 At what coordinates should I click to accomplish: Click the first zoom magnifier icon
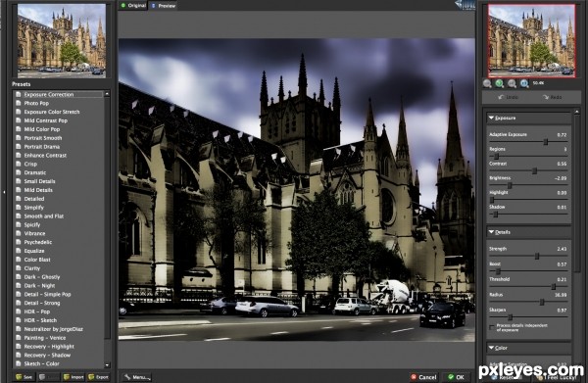coord(487,83)
